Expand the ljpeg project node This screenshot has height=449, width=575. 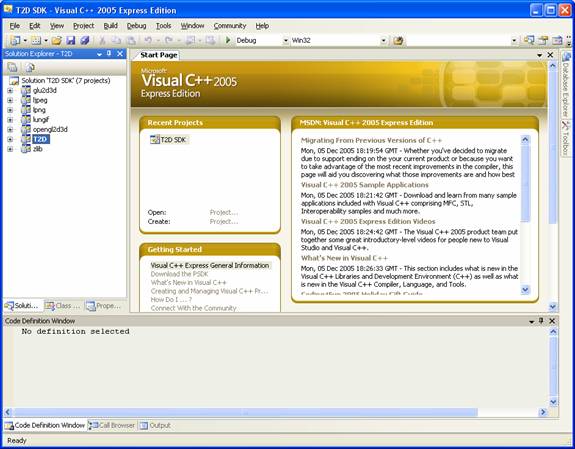(10, 100)
